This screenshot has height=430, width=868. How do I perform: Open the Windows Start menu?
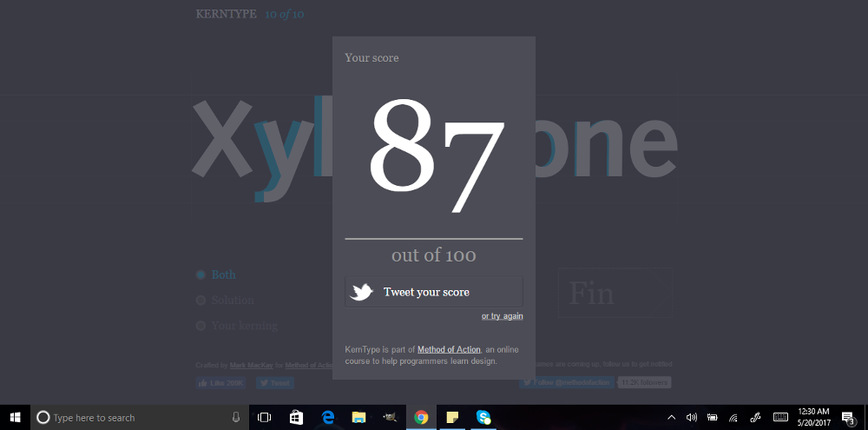(15, 418)
